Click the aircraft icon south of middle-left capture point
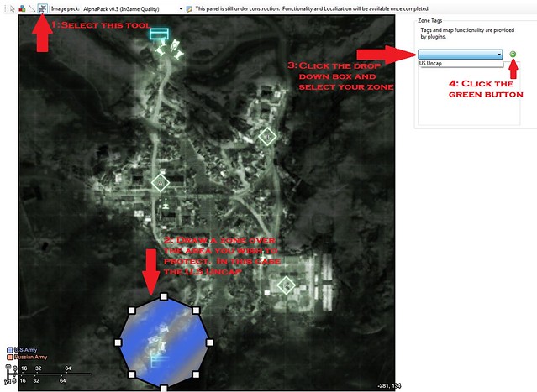 [x=166, y=203]
